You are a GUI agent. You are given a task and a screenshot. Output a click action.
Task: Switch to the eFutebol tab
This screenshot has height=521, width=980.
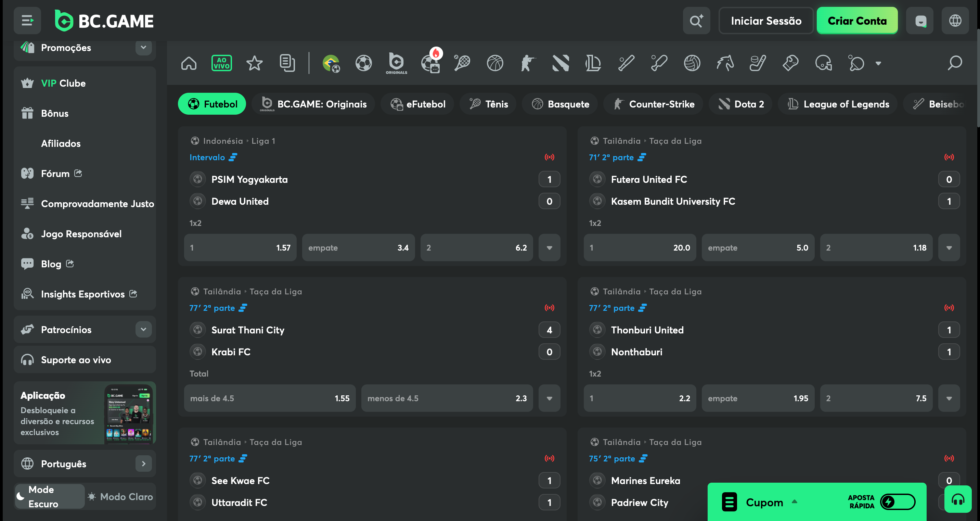[417, 104]
